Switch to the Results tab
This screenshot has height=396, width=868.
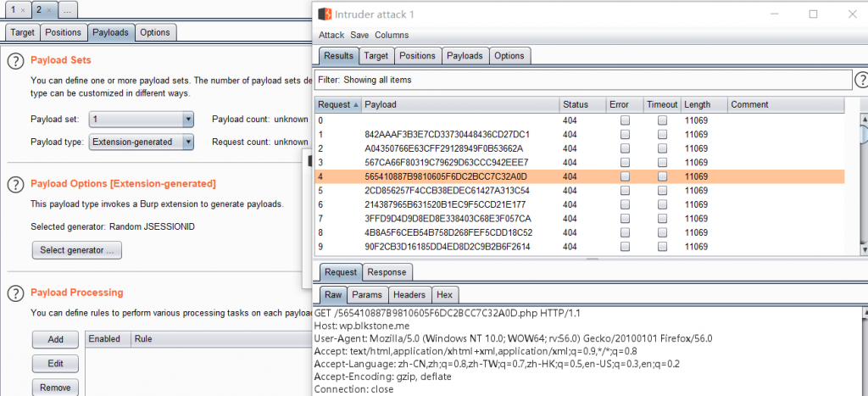tap(338, 56)
